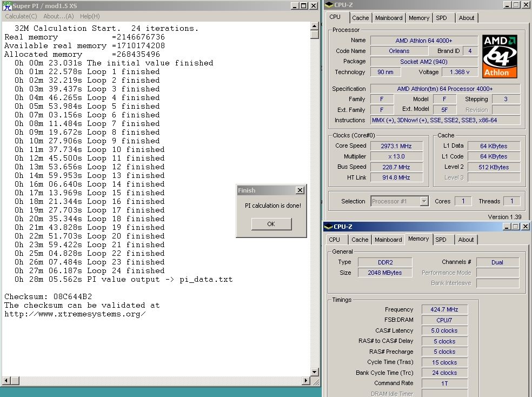
Task: Click the Ext. Model value 5F
Action: tap(444, 110)
